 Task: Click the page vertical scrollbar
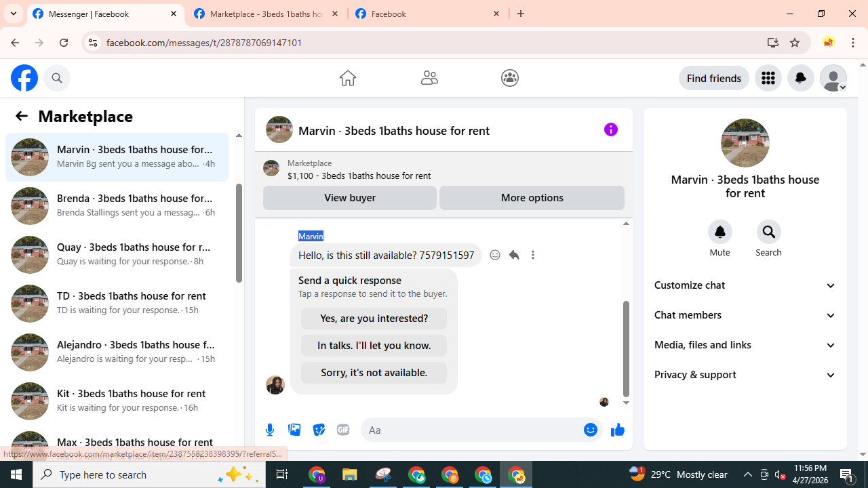pos(863,260)
